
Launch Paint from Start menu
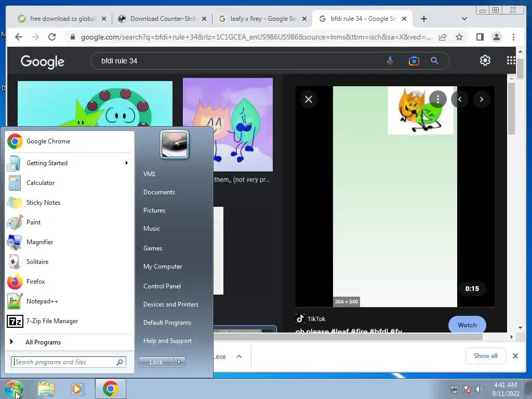point(69,222)
